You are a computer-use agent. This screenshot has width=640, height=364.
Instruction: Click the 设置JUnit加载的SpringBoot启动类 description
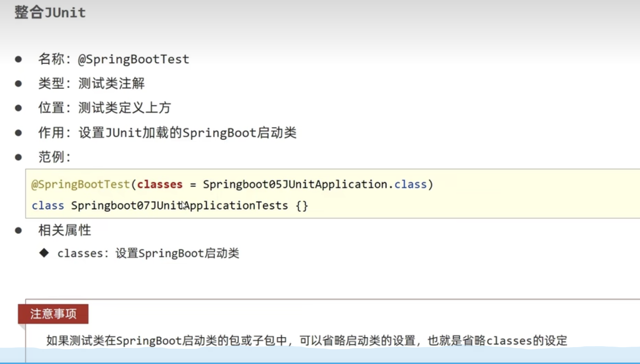click(188, 133)
